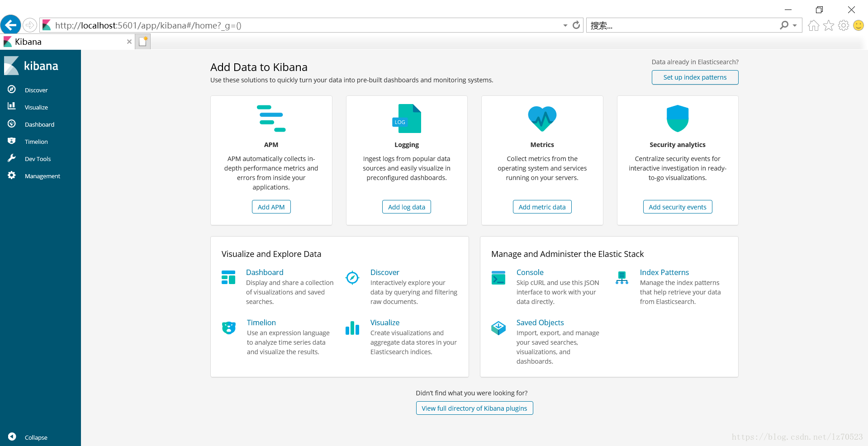Click the Security analytics shield icon
Viewport: 868px width, 446px height.
point(678,119)
